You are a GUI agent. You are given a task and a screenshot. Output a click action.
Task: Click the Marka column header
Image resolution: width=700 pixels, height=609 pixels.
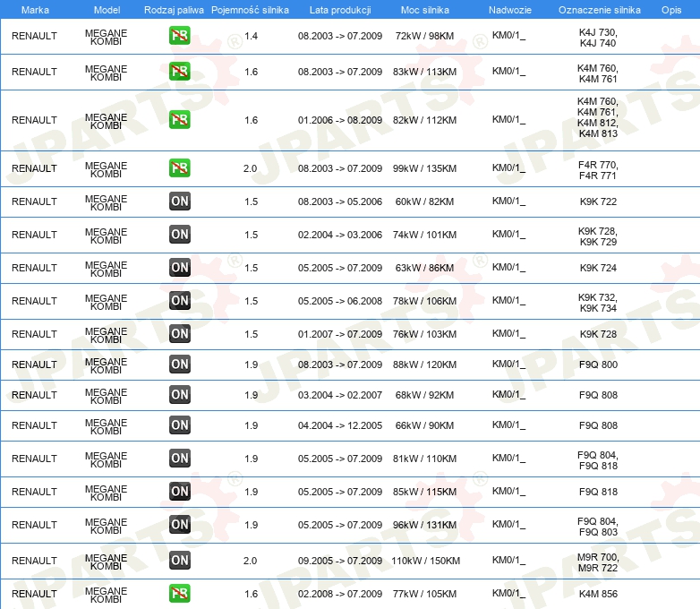(x=35, y=10)
